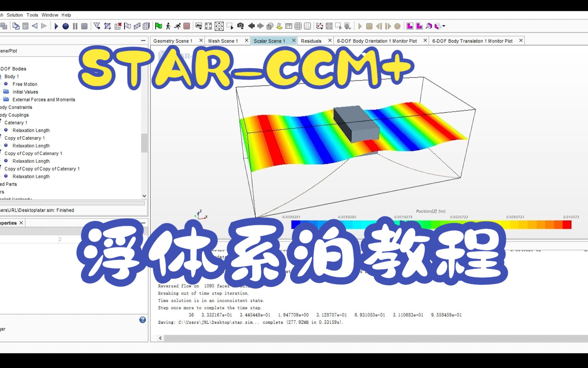
Task: Click the Body Constraints tree row
Action: [x=16, y=107]
